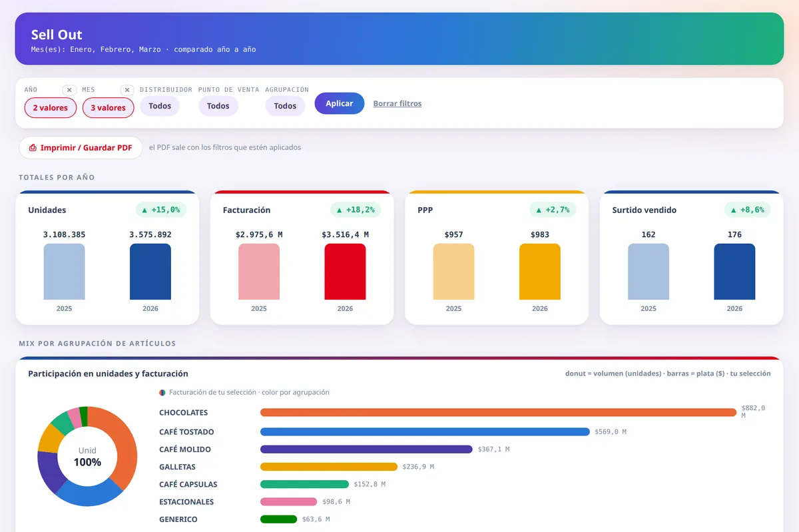The image size is (799, 532).
Task: Click the legend color dot icon
Action: tap(162, 393)
